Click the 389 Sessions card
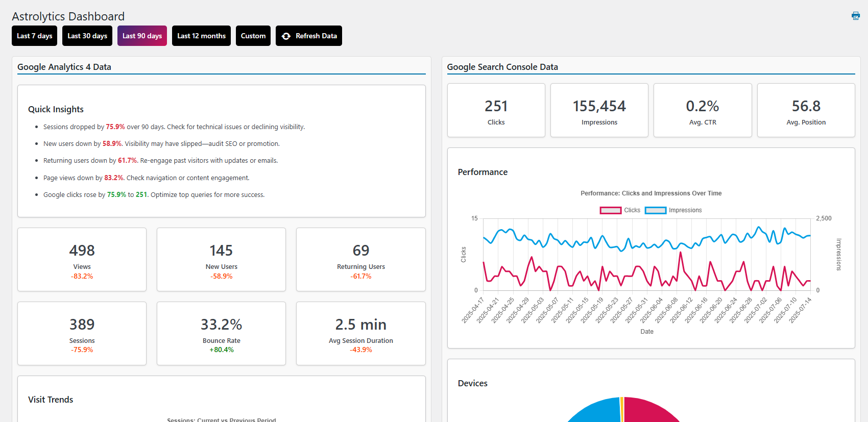The image size is (868, 422). pyautogui.click(x=82, y=333)
